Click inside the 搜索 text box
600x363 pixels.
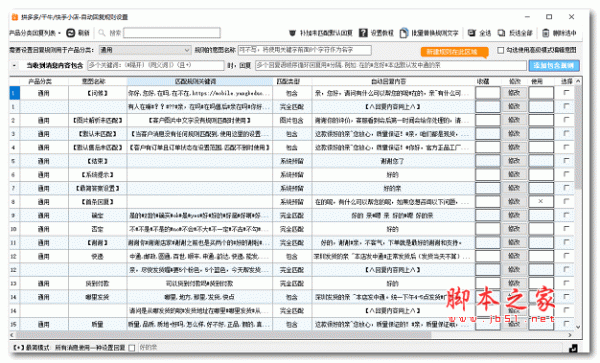(172, 33)
